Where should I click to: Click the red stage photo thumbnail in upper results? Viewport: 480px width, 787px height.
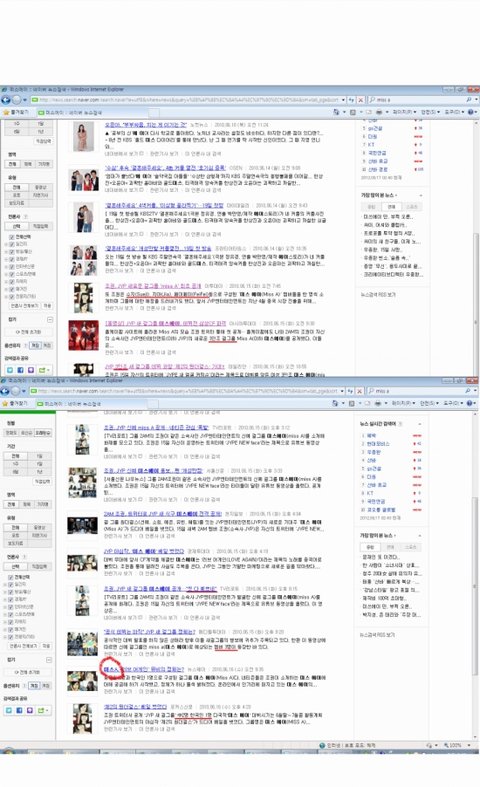83,335
